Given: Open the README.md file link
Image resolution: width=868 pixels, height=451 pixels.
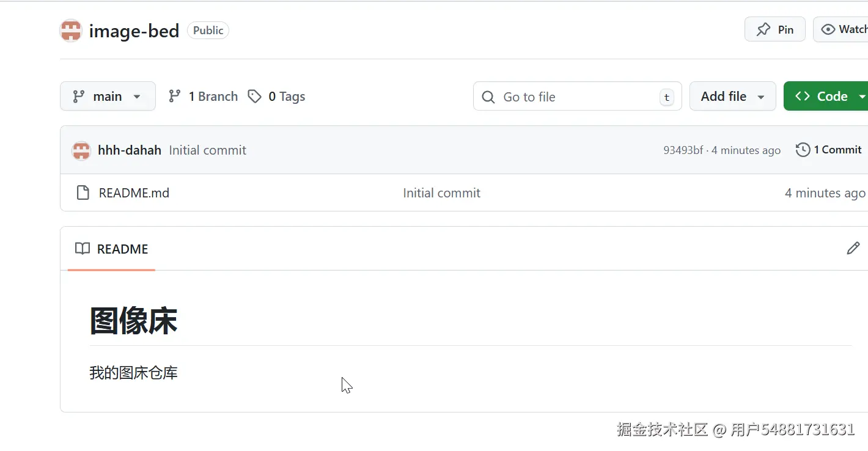Looking at the screenshot, I should [134, 193].
